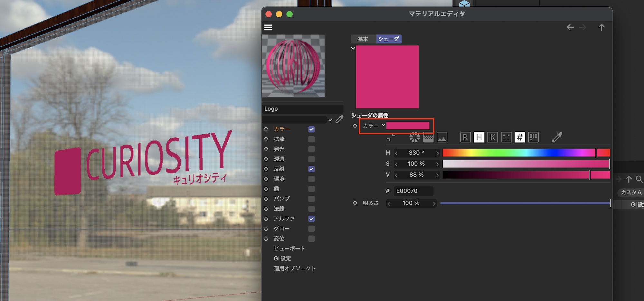The image size is (644, 301).
Task: Uncheck the 反射 channel checkbox
Action: [311, 169]
